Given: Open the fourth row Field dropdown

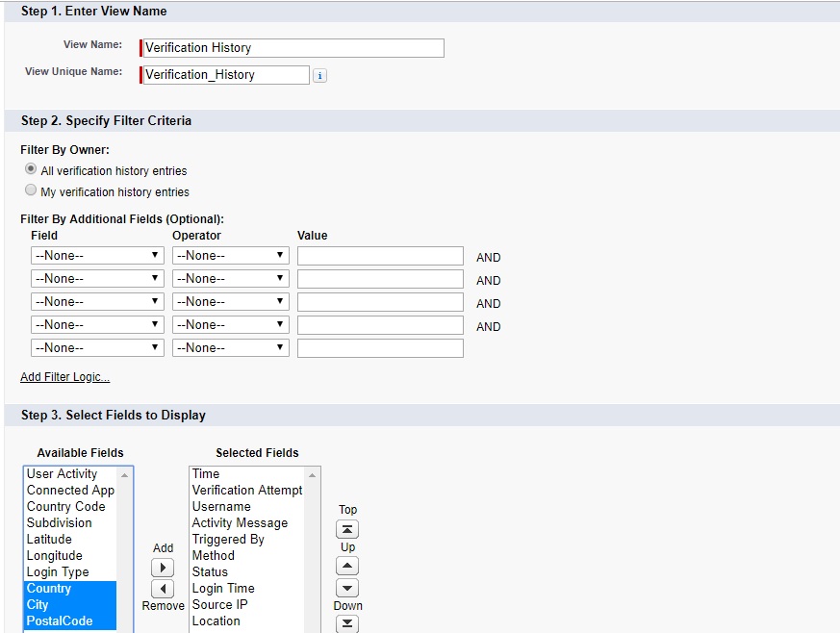Looking at the screenshot, I should tap(96, 325).
